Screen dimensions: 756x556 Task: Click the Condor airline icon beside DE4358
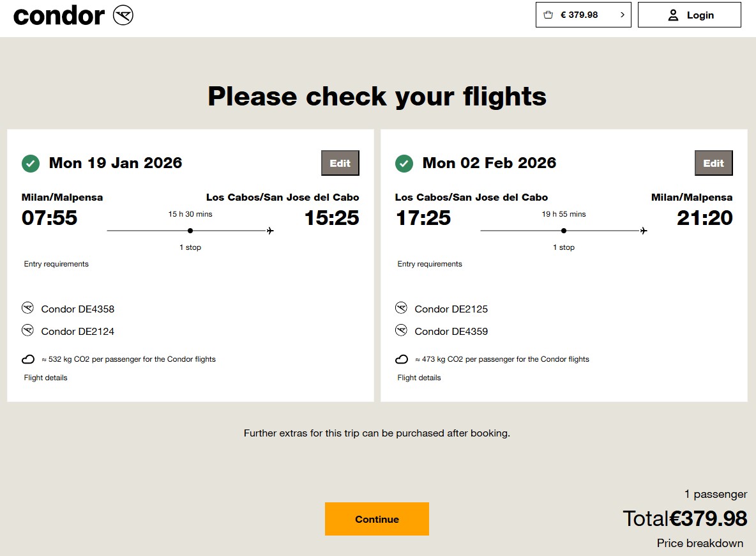pyautogui.click(x=27, y=308)
